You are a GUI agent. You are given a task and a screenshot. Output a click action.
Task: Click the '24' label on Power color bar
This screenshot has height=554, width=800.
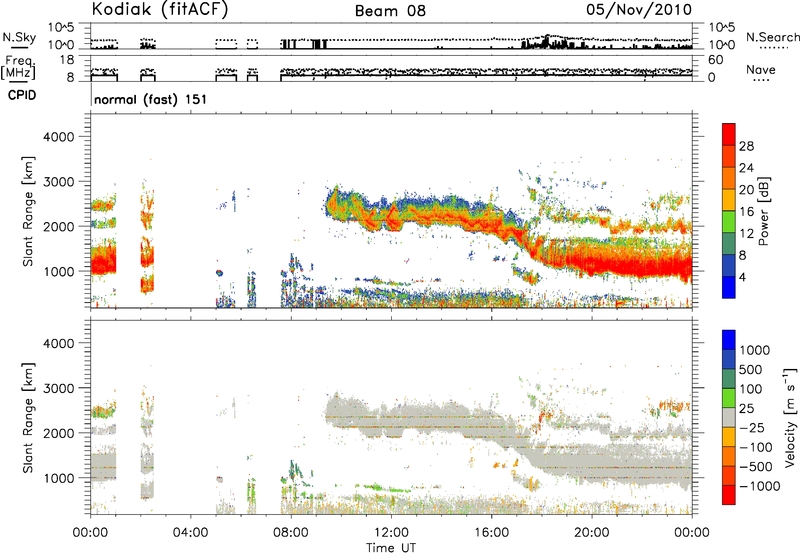point(746,168)
